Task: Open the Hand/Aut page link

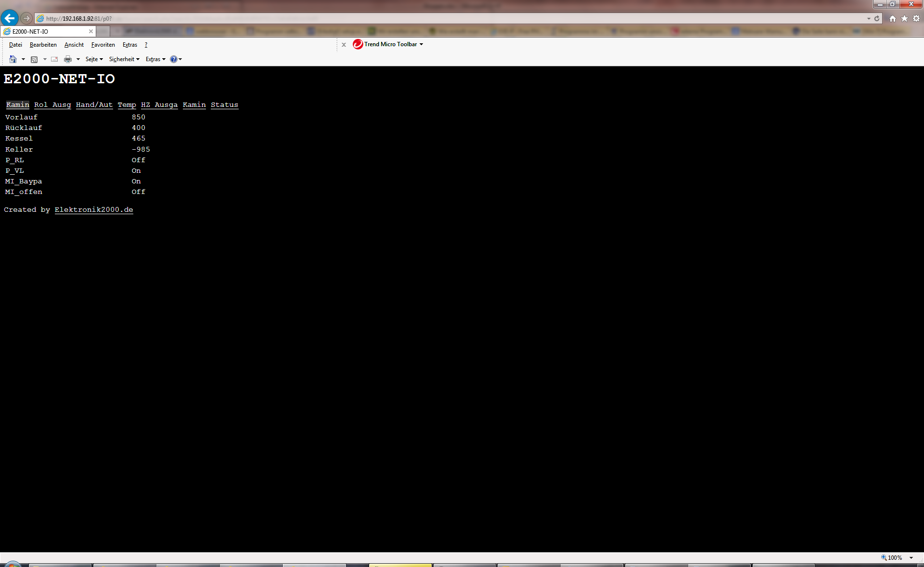Action: [94, 105]
